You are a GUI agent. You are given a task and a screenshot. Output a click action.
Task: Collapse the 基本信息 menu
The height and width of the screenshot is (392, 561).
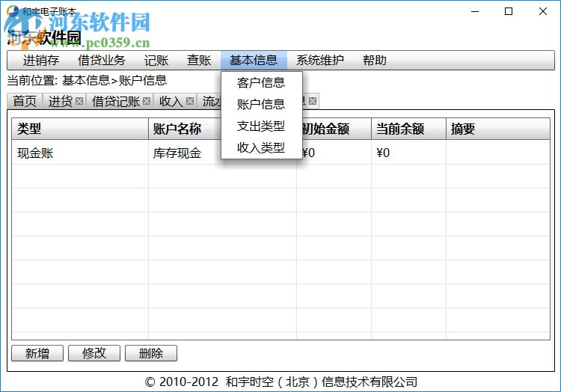pos(254,60)
